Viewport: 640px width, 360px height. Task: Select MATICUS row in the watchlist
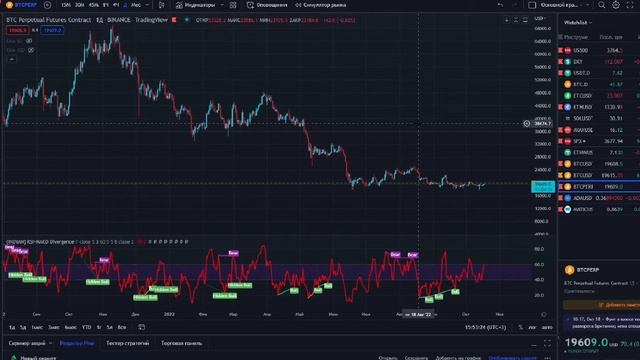click(599, 209)
